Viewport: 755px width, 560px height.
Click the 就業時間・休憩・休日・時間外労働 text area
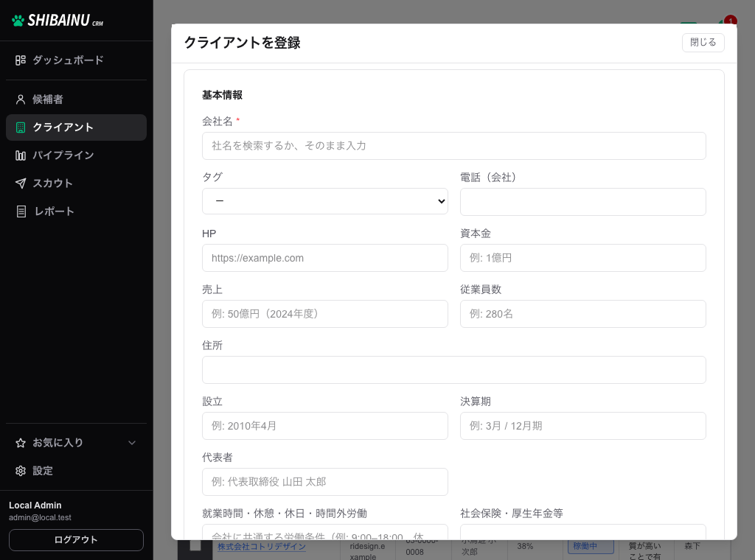coord(325,532)
